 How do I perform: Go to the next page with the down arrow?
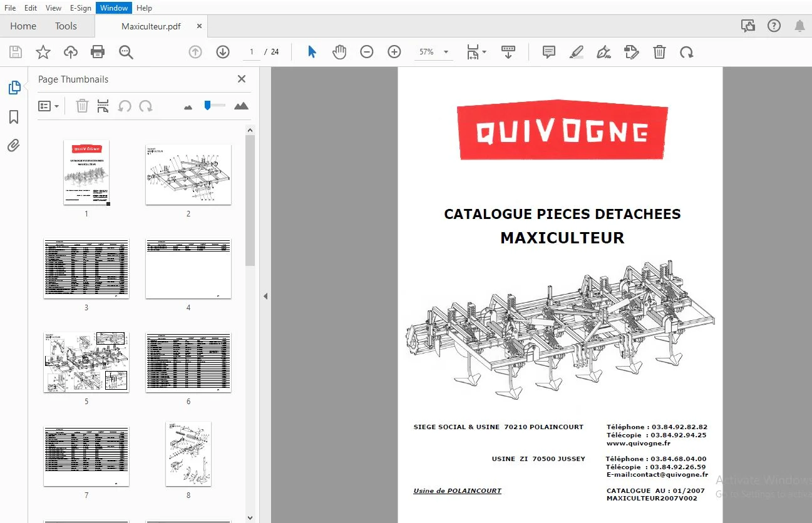pos(223,52)
